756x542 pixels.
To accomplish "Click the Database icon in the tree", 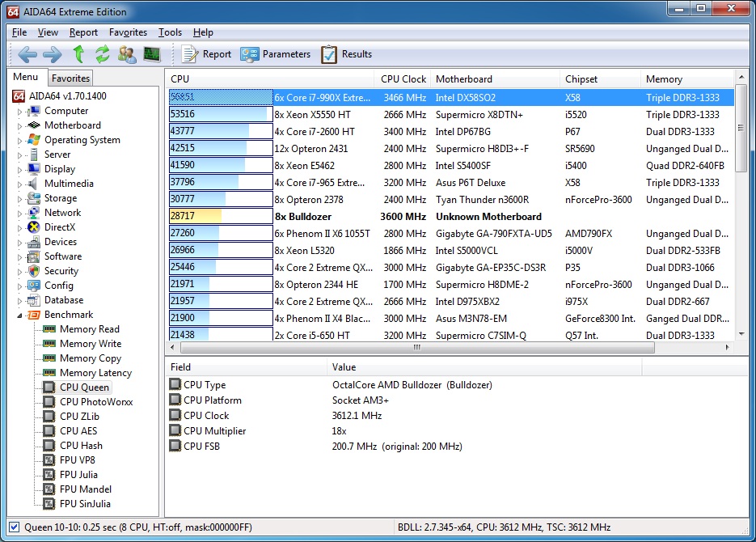I will [x=34, y=300].
